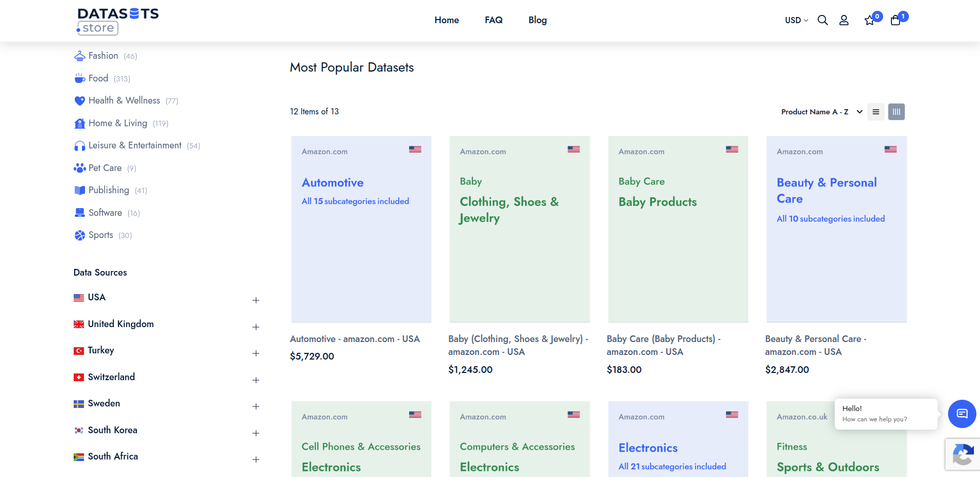980x477 pixels.
Task: Click the Food cup icon
Action: 80,78
